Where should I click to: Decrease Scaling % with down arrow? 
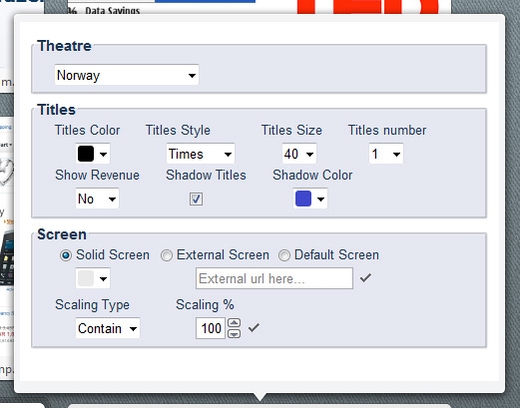(x=234, y=333)
